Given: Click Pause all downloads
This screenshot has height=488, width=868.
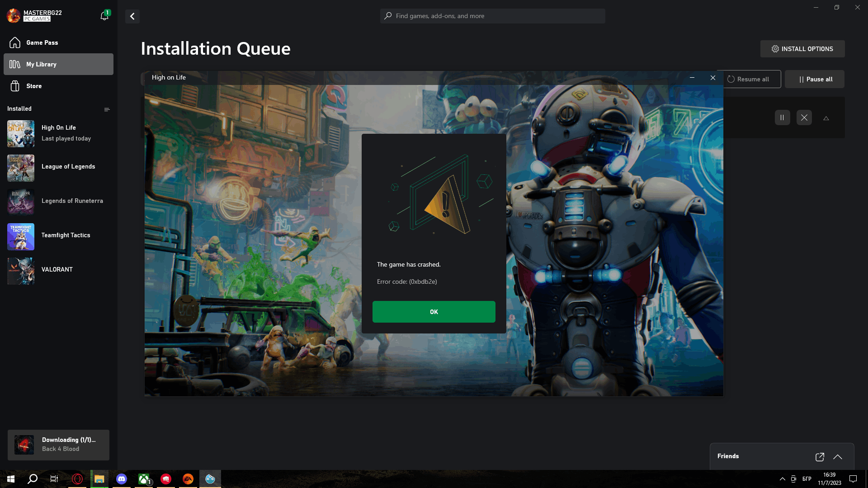Looking at the screenshot, I should tap(815, 79).
